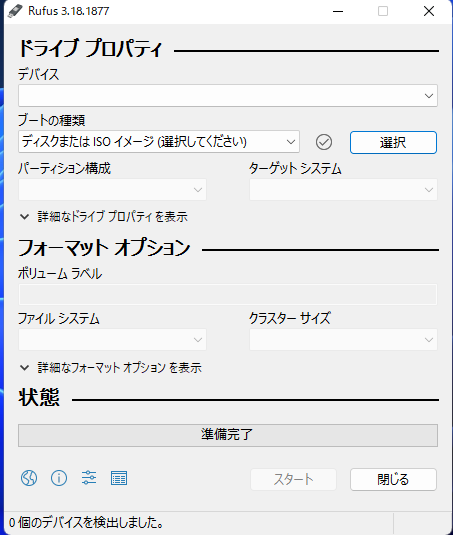The image size is (453, 535).
Task: Click the ボリューム ラベル input field
Action: [x=228, y=294]
